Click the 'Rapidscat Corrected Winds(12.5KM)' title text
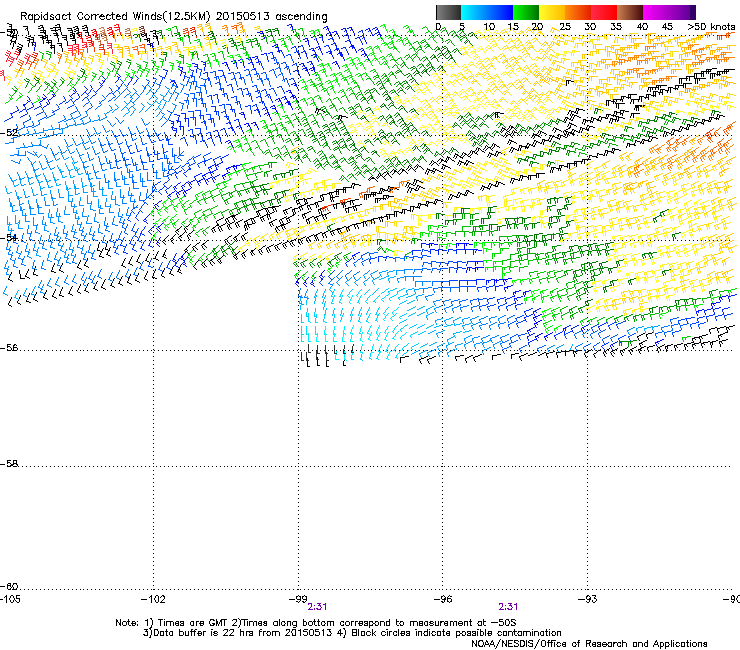 (115, 16)
